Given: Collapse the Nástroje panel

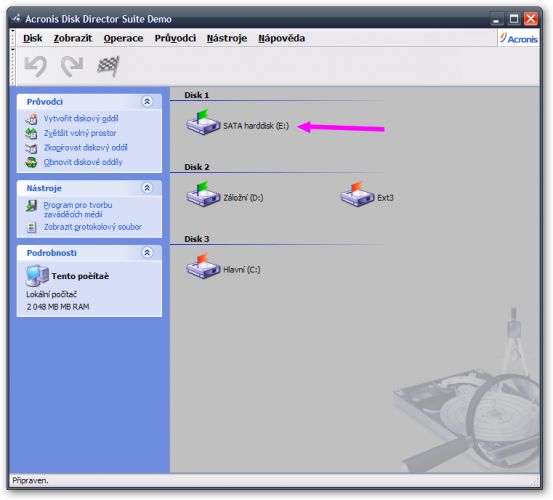Looking at the screenshot, I should (x=147, y=188).
